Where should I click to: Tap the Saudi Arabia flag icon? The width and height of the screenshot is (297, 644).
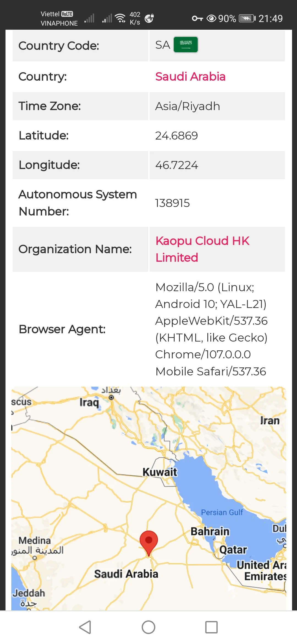tap(186, 45)
